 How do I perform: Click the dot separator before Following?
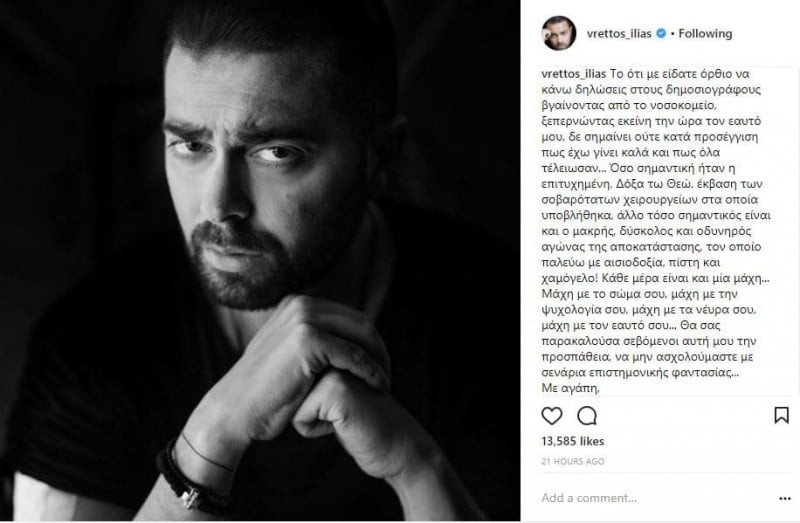point(672,34)
